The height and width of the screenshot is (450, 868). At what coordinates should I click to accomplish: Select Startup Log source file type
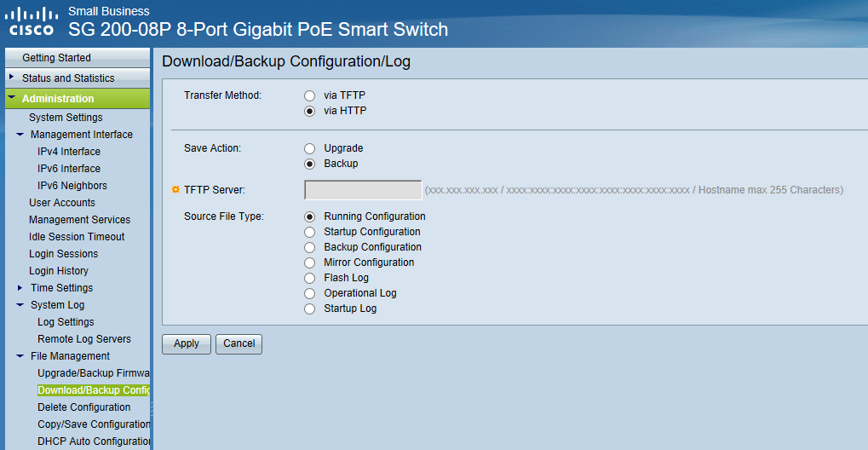point(309,309)
